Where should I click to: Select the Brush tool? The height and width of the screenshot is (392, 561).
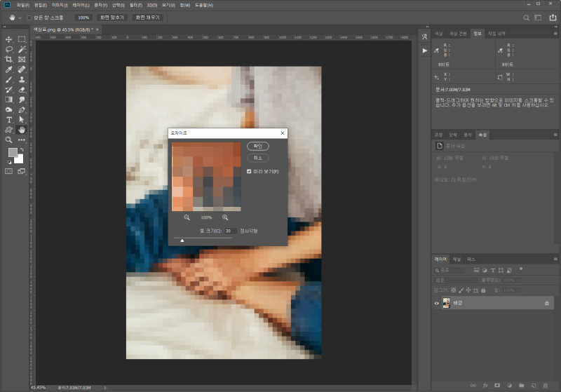[x=9, y=79]
